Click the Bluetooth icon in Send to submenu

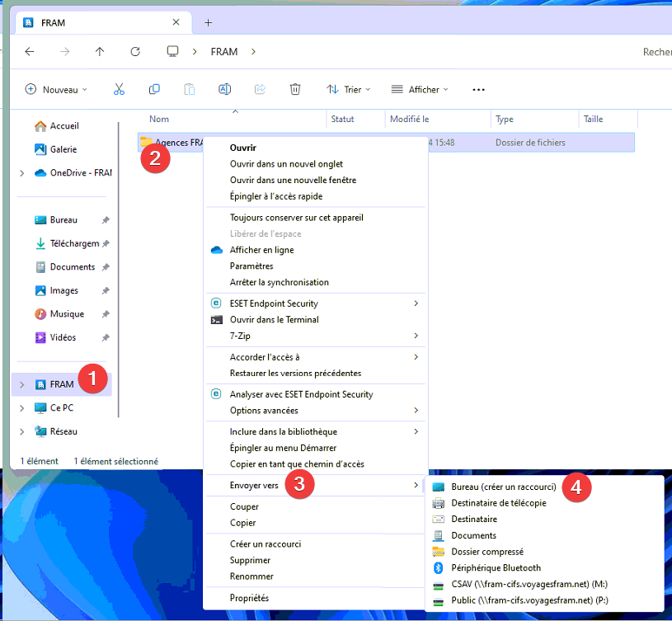point(438,568)
